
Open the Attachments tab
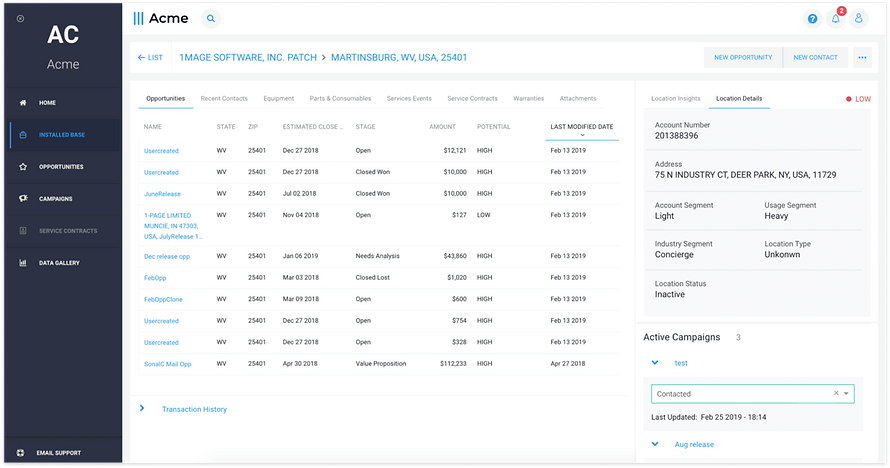(578, 99)
